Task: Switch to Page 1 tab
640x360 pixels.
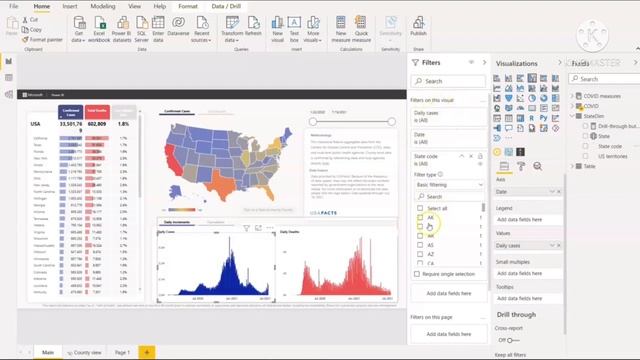Action: pos(122,352)
